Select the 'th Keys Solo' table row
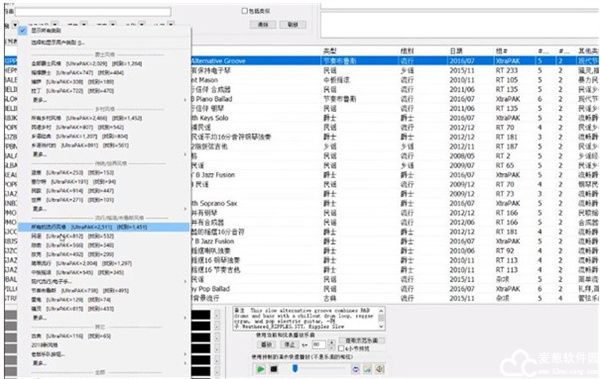 (x=395, y=118)
